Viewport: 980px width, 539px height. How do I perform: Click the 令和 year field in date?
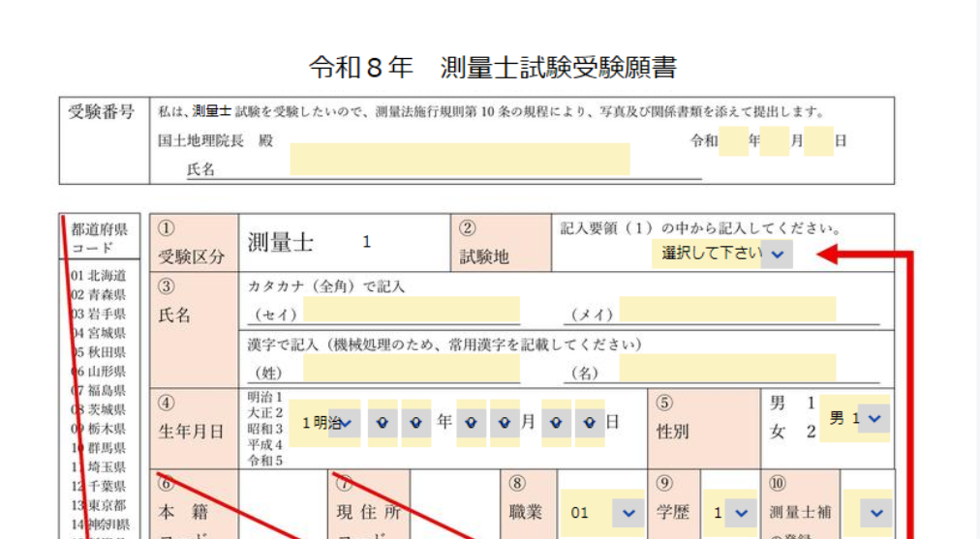[733, 140]
